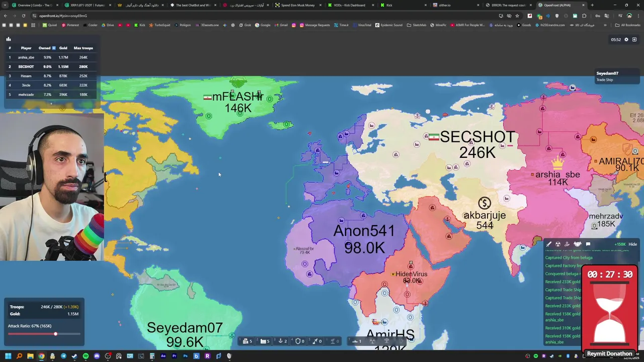Hide the events log panel
The height and width of the screenshot is (362, 644).
point(632,244)
